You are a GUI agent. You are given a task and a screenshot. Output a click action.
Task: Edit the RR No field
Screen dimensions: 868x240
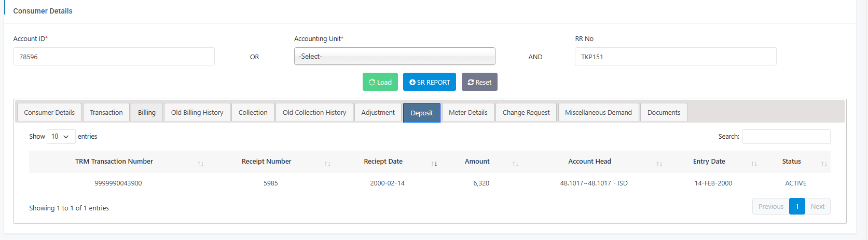click(x=675, y=57)
